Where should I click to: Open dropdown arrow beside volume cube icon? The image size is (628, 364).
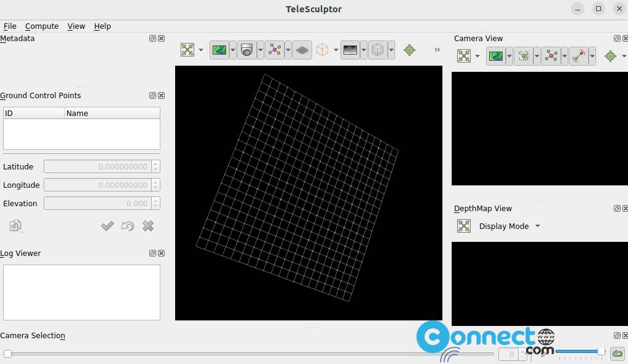[x=391, y=50]
